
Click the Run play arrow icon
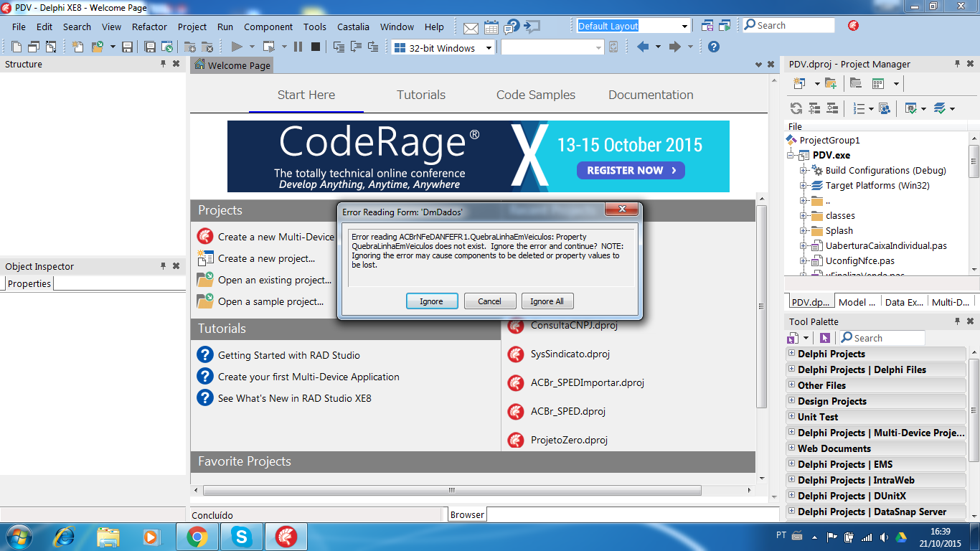237,47
